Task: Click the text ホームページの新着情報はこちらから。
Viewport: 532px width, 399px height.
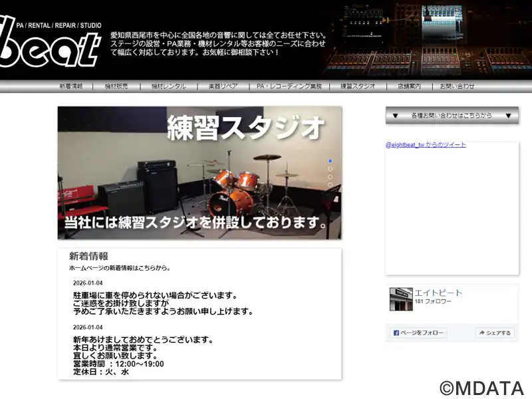Action: pos(120,268)
